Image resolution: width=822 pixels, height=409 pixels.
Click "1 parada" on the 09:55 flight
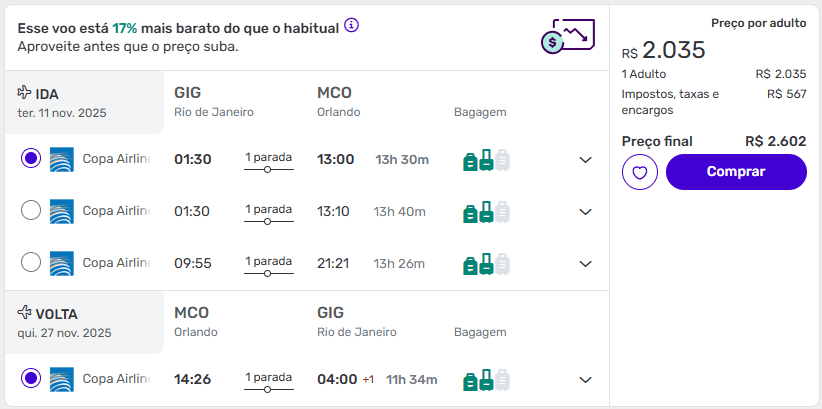(268, 261)
